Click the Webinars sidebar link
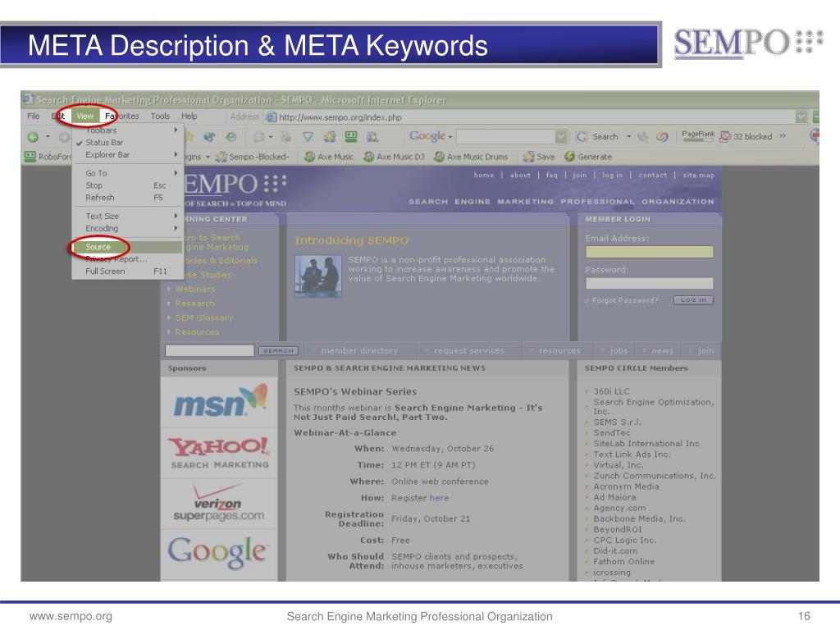 tap(195, 290)
